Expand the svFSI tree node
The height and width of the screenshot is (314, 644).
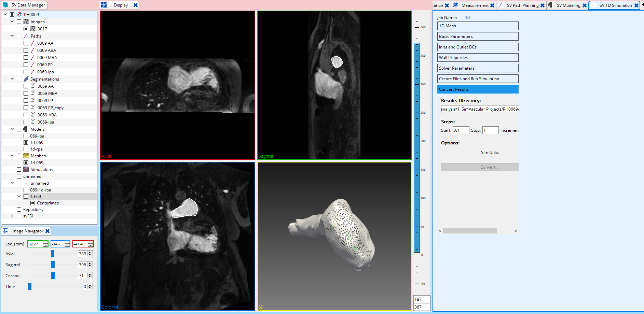(12, 216)
